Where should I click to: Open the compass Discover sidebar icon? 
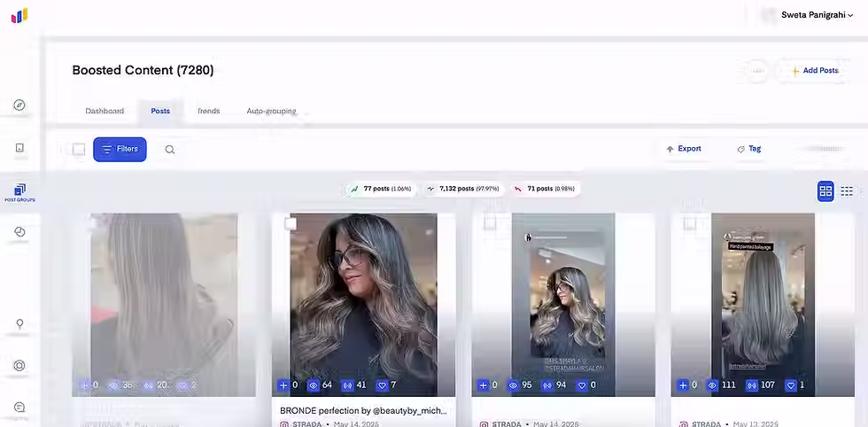click(x=19, y=105)
